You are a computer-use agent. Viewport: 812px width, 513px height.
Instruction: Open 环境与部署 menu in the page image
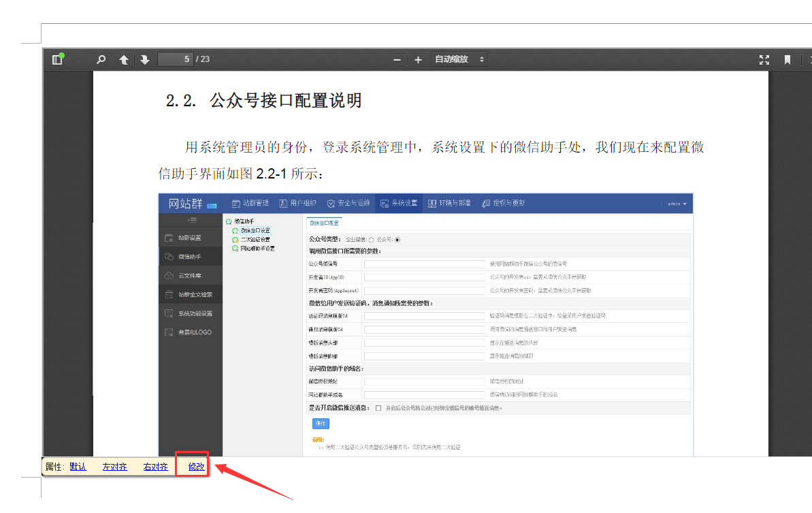(x=449, y=203)
